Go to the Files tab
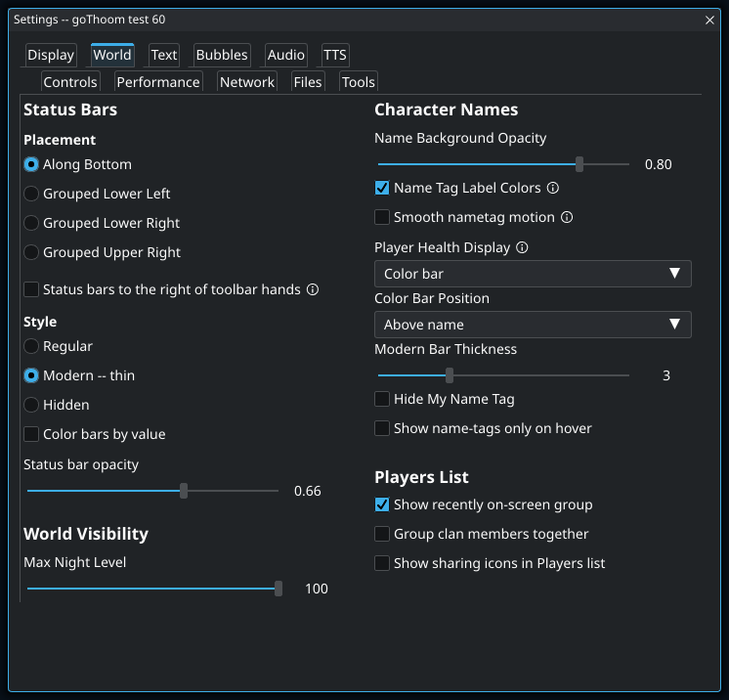The image size is (729, 700). (307, 82)
